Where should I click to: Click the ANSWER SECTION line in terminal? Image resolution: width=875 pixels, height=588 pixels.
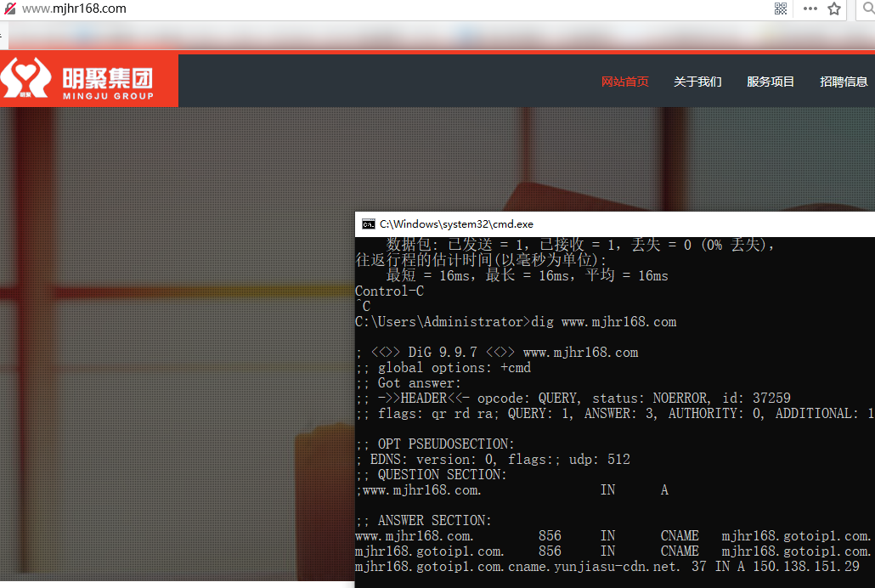[x=424, y=521]
